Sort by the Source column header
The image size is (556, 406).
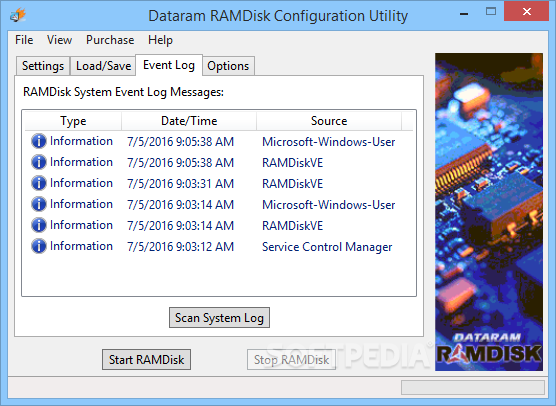[329, 121]
